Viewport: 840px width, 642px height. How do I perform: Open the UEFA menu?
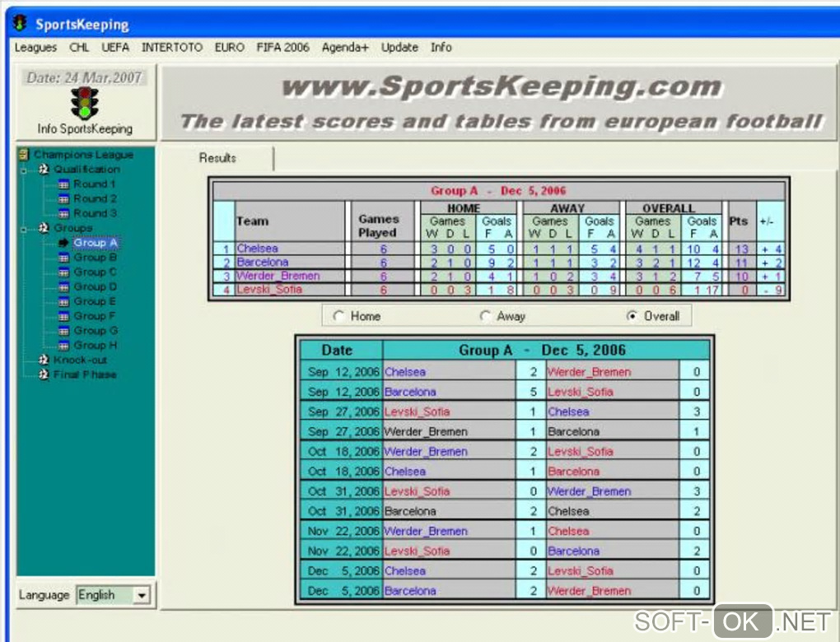click(x=115, y=48)
